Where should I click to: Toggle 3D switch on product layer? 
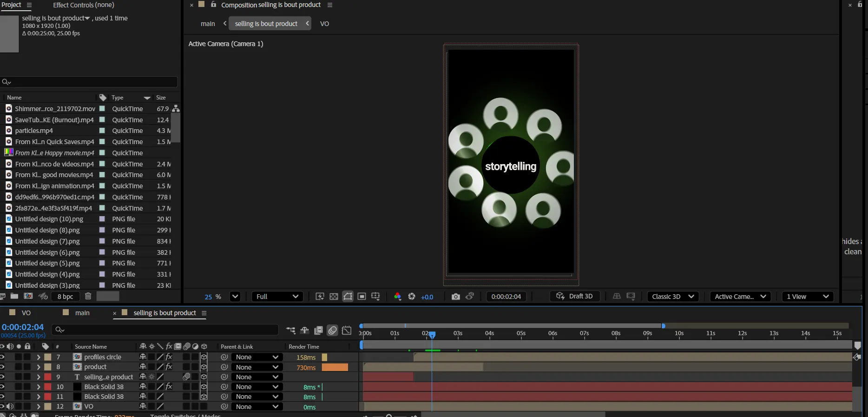click(204, 367)
